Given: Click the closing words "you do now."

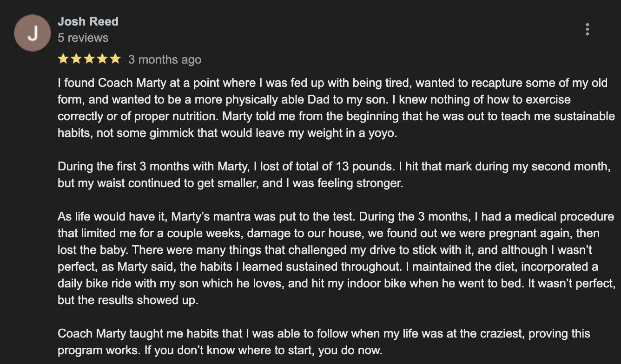Looking at the screenshot, I should pos(350,350).
